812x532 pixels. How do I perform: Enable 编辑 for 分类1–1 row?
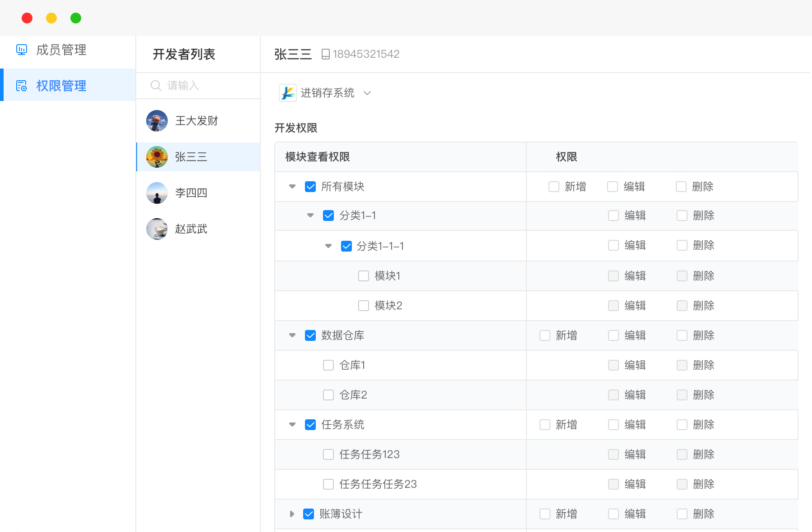(x=614, y=216)
